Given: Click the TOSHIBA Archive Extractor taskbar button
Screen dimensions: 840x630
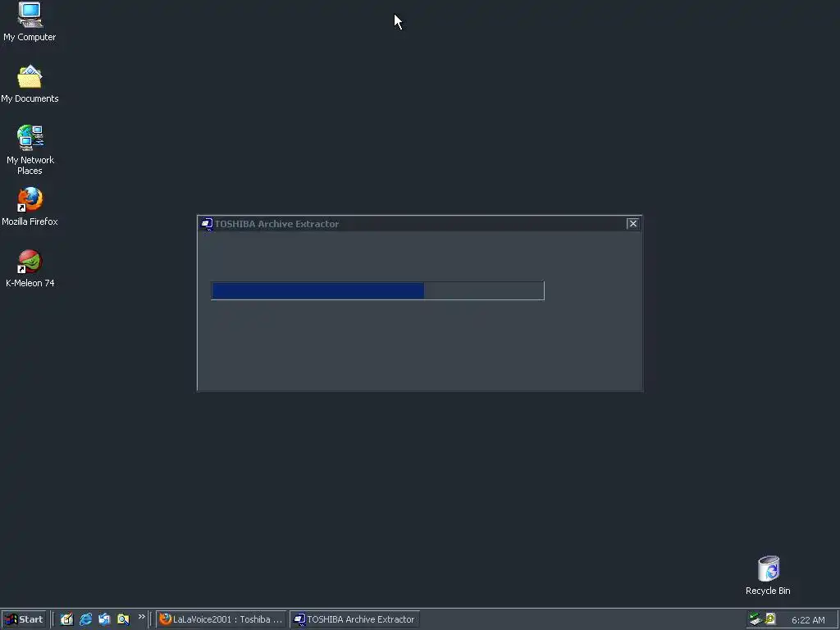Looking at the screenshot, I should (354, 619).
